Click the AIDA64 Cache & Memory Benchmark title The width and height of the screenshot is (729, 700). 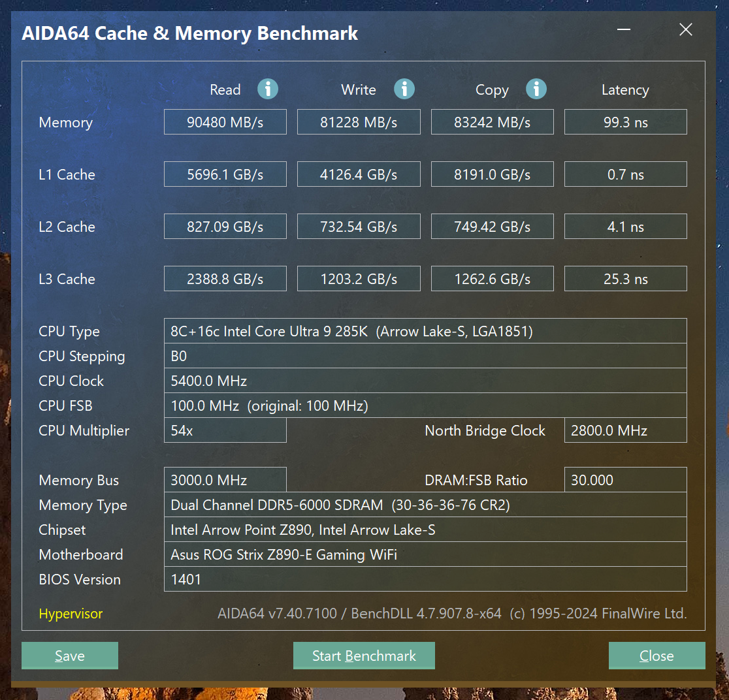[x=189, y=33]
